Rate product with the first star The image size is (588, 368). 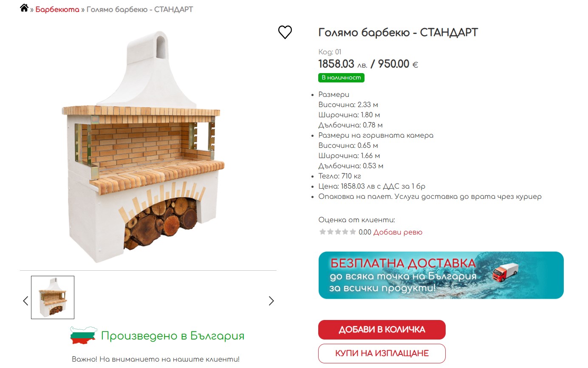(322, 232)
